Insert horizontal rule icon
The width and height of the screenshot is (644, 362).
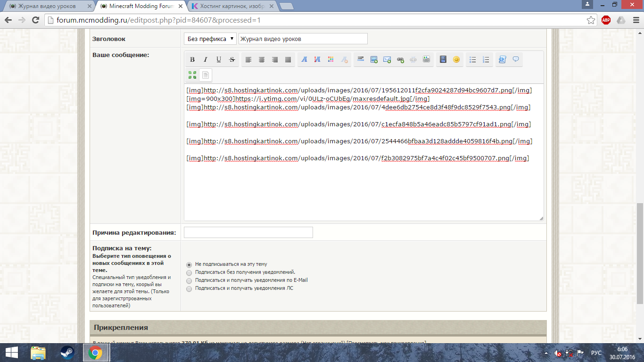[361, 59]
